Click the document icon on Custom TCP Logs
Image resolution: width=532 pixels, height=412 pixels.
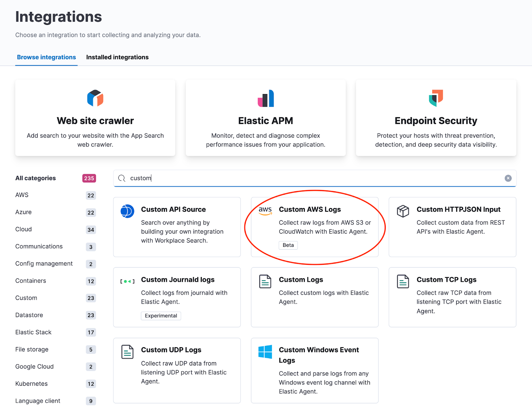click(x=403, y=282)
